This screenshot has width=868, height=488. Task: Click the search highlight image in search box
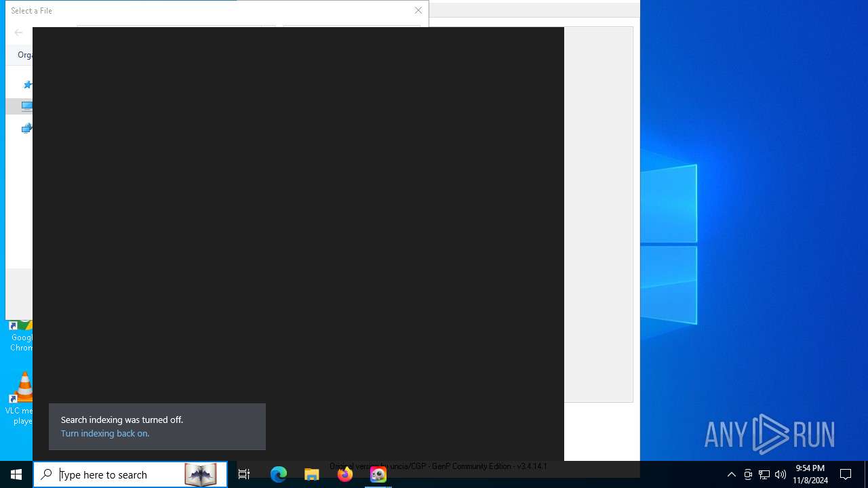tap(200, 474)
